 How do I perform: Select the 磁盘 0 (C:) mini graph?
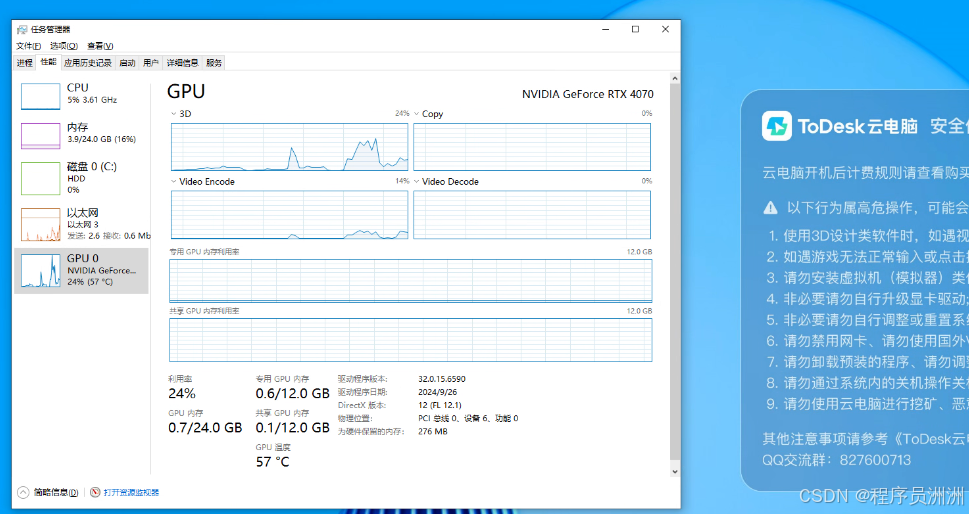pyautogui.click(x=41, y=179)
